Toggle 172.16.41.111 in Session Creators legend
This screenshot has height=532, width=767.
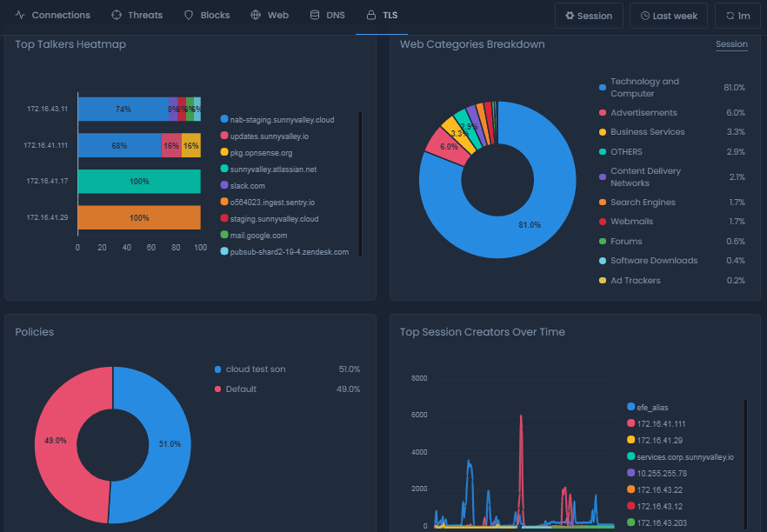point(663,423)
